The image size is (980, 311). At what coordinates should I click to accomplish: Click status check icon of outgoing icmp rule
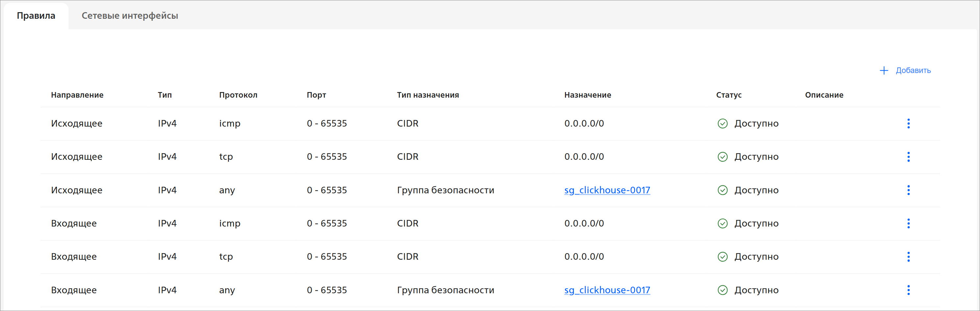coord(722,124)
